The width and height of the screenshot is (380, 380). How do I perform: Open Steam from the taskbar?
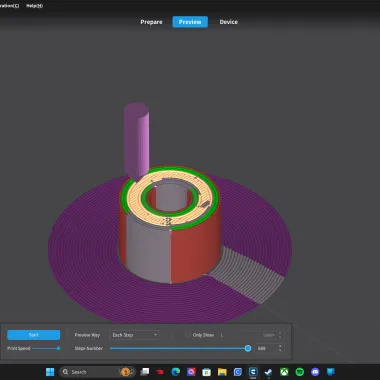(268, 372)
